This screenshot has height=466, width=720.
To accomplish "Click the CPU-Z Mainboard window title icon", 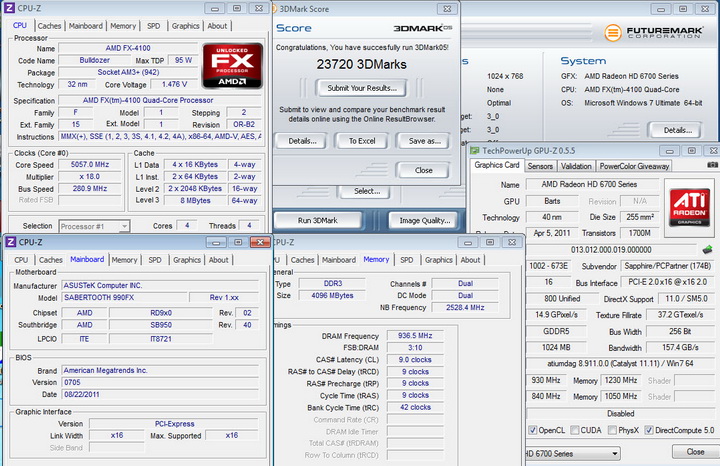I will 11,242.
